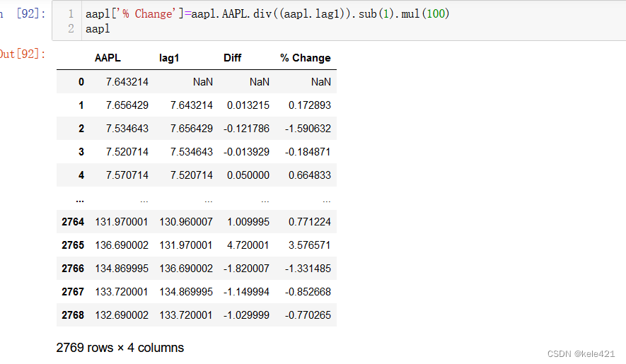The width and height of the screenshot is (626, 364).
Task: Click AAPL value 132.690002 in row 2768
Action: [122, 315]
